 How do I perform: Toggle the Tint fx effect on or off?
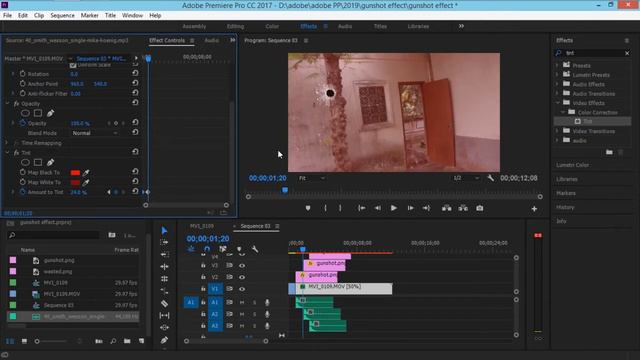tap(16, 153)
